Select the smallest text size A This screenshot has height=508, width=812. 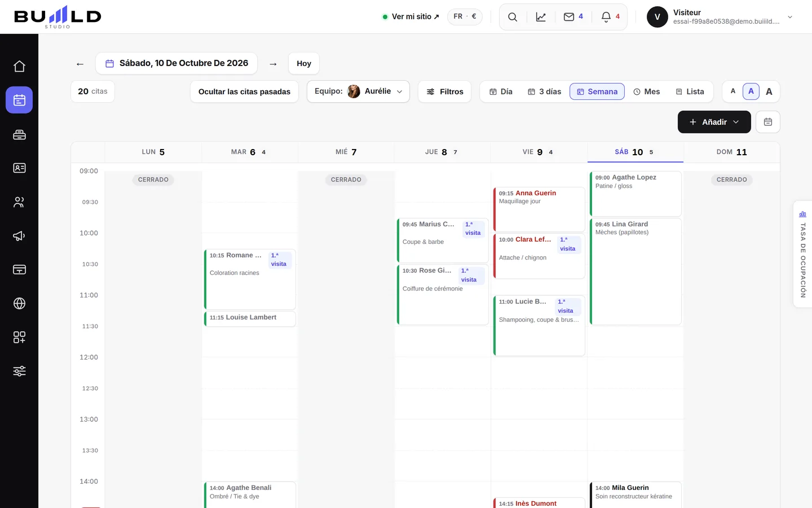733,91
